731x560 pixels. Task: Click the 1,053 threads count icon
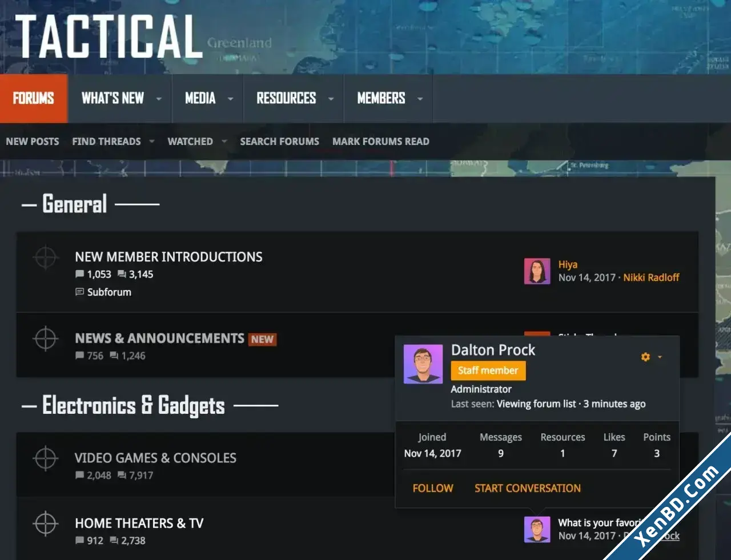(79, 275)
